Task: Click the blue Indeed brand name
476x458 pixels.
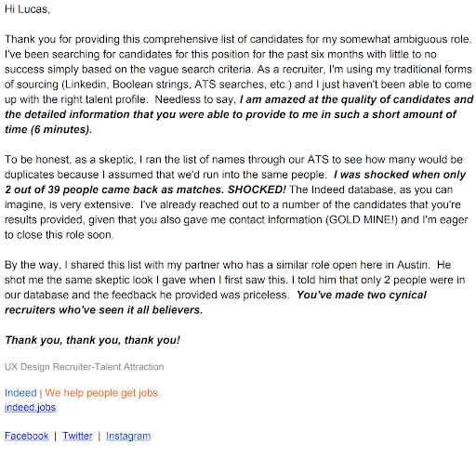Action: (20, 393)
